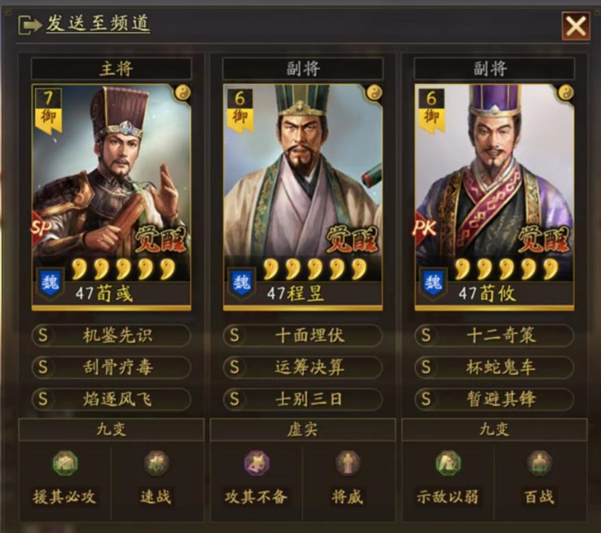Open the 攻其不备 tactic icon
Screen dimensions: 601x533
tap(257, 463)
